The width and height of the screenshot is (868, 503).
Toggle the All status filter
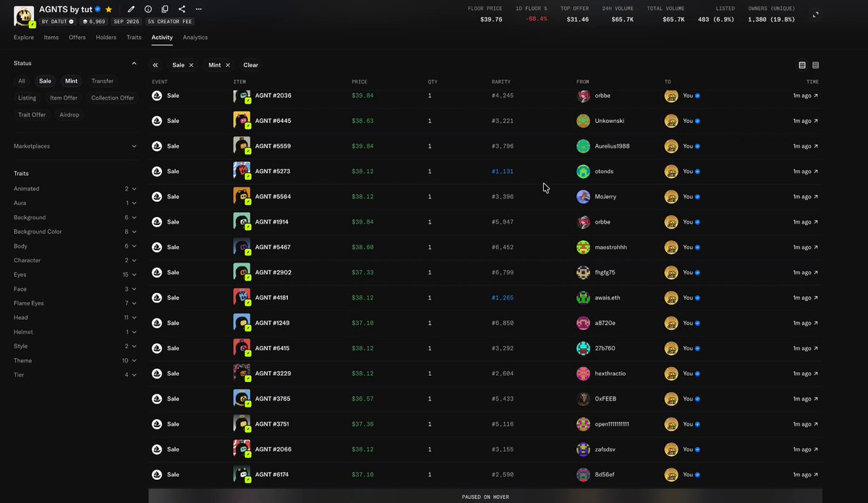click(x=22, y=81)
